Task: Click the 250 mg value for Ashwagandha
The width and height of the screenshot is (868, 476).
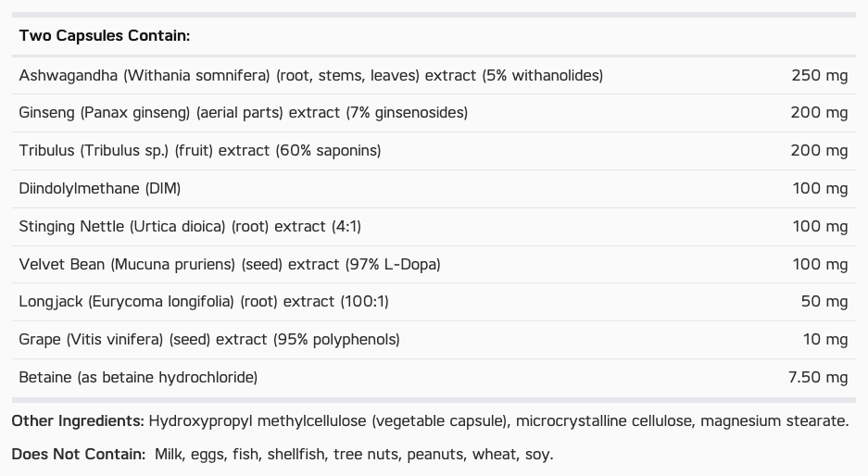Action: pos(819,75)
